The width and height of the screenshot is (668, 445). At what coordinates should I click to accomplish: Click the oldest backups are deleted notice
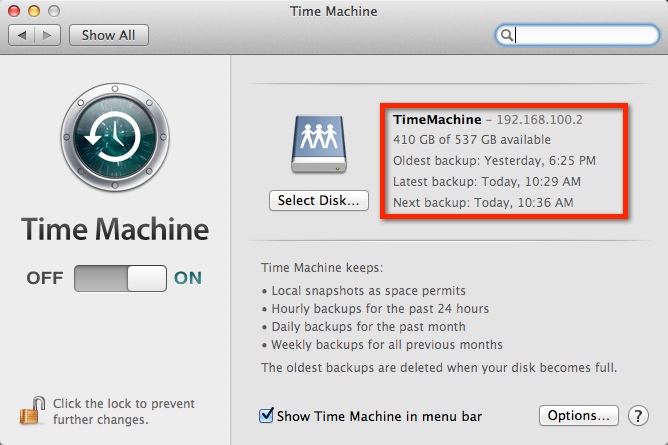(x=439, y=367)
